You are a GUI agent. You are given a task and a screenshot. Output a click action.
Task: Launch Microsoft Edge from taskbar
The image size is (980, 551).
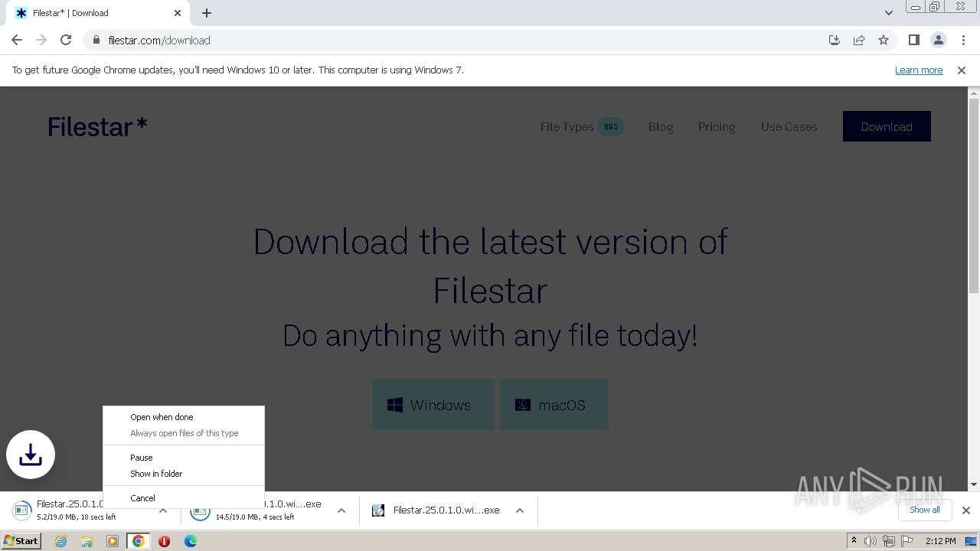190,541
